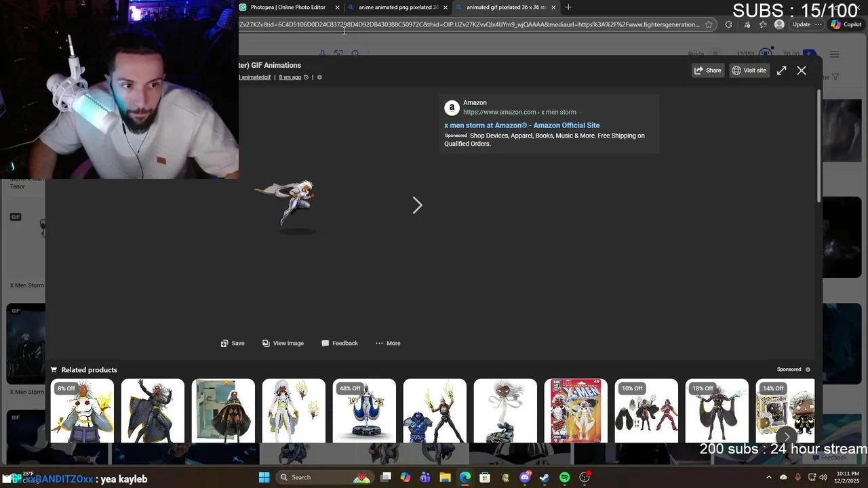Open the 18% Off Storm figure product
868x488 pixels.
point(717,411)
